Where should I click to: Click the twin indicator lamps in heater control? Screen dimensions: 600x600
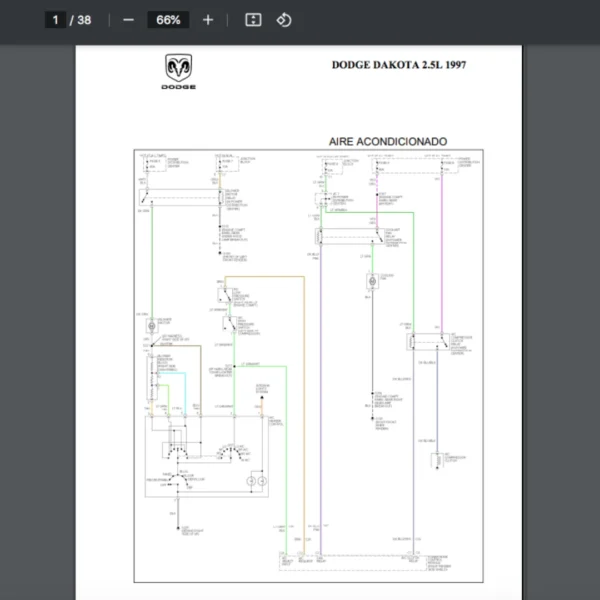[257, 482]
